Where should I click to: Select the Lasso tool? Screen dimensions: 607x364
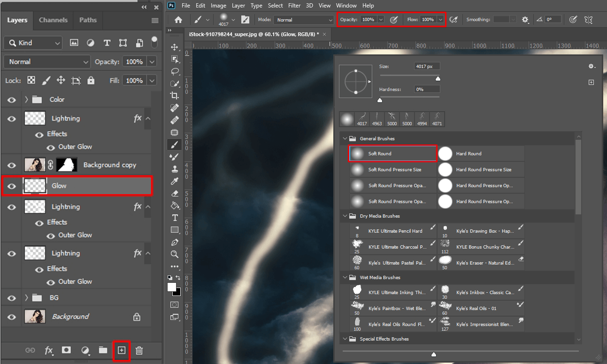tap(175, 72)
